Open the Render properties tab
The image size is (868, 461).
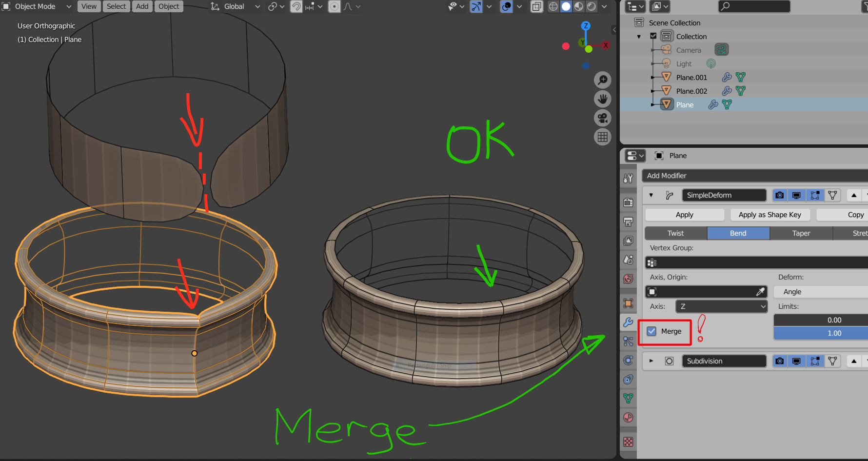(x=629, y=202)
